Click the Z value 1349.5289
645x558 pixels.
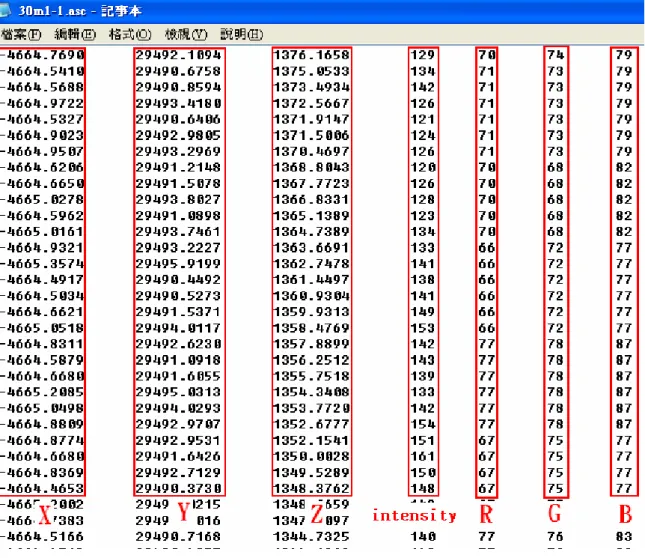pos(311,472)
